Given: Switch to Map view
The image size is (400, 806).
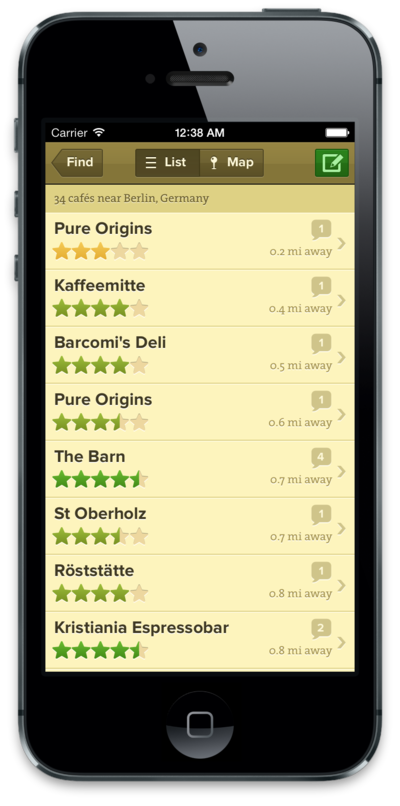Looking at the screenshot, I should click(232, 163).
